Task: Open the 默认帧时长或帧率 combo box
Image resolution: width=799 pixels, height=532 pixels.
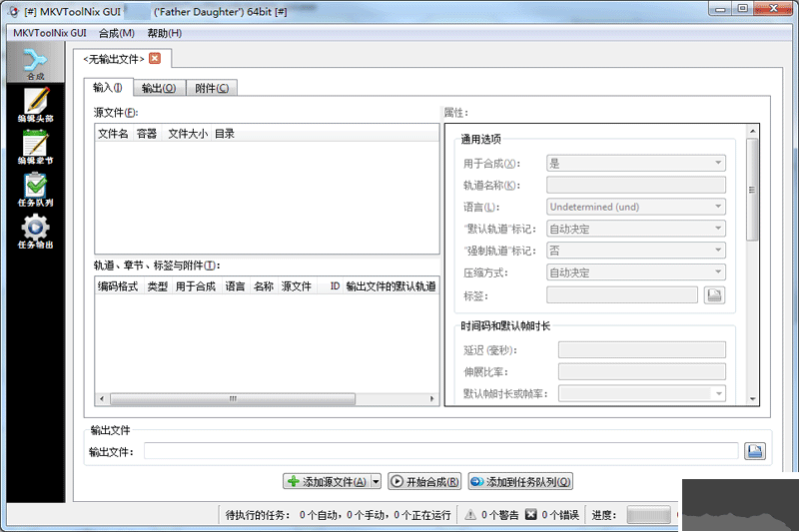Action: pyautogui.click(x=642, y=393)
